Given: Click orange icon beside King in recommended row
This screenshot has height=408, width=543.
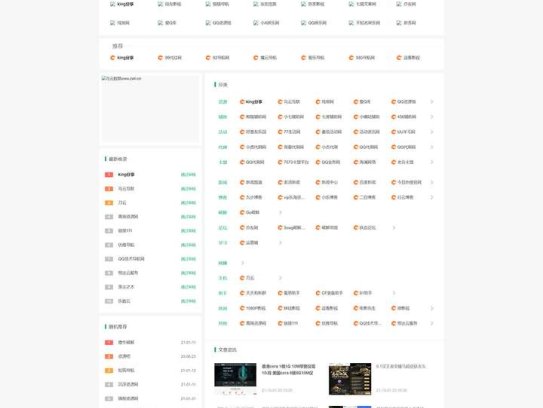Looking at the screenshot, I should coord(112,58).
